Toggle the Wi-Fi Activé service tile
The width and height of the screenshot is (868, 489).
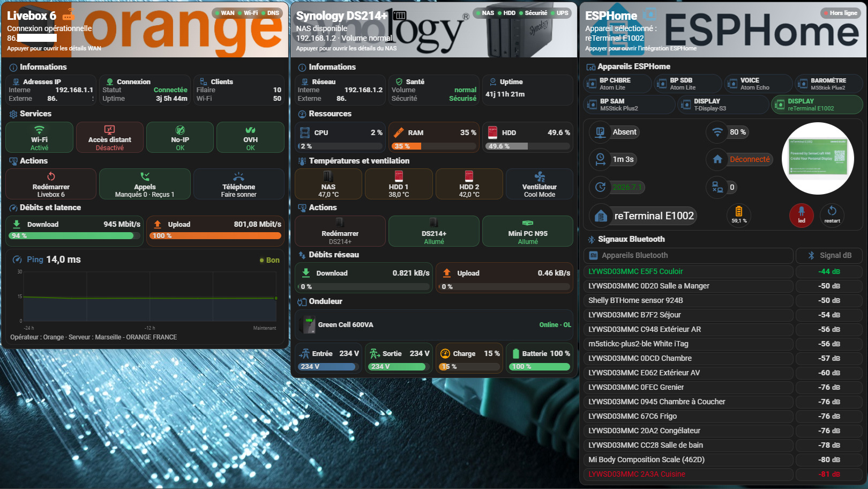point(39,137)
